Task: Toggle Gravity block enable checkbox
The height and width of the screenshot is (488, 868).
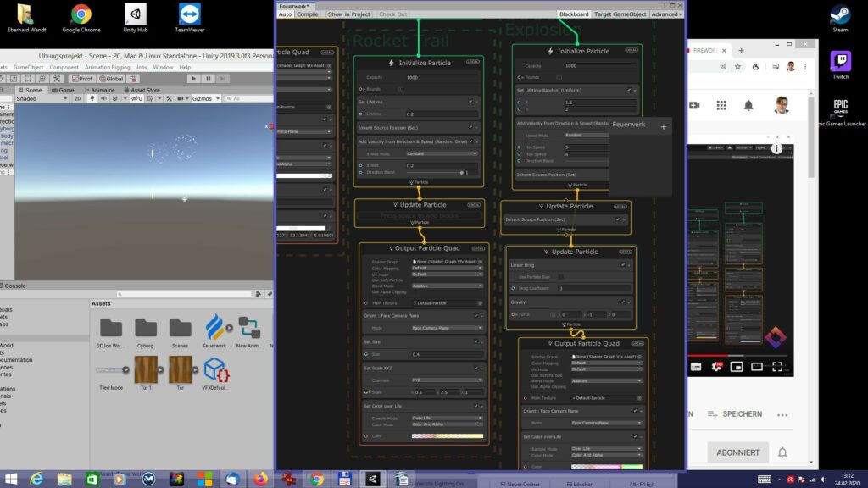Action: pyautogui.click(x=621, y=302)
